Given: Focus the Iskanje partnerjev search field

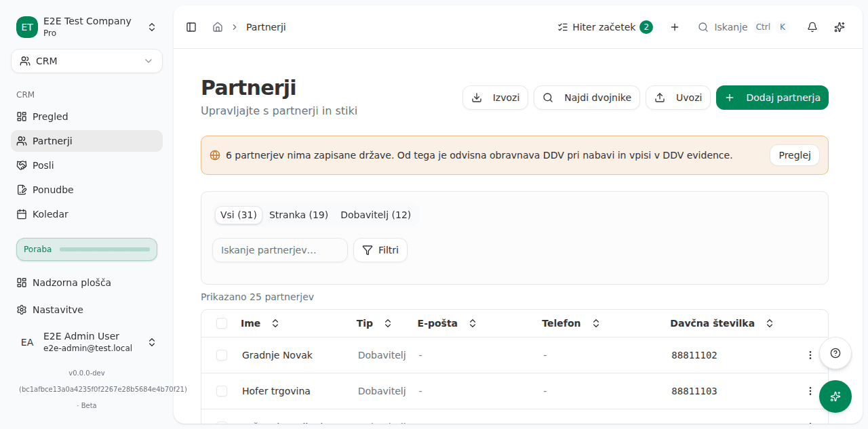Looking at the screenshot, I should (280, 250).
